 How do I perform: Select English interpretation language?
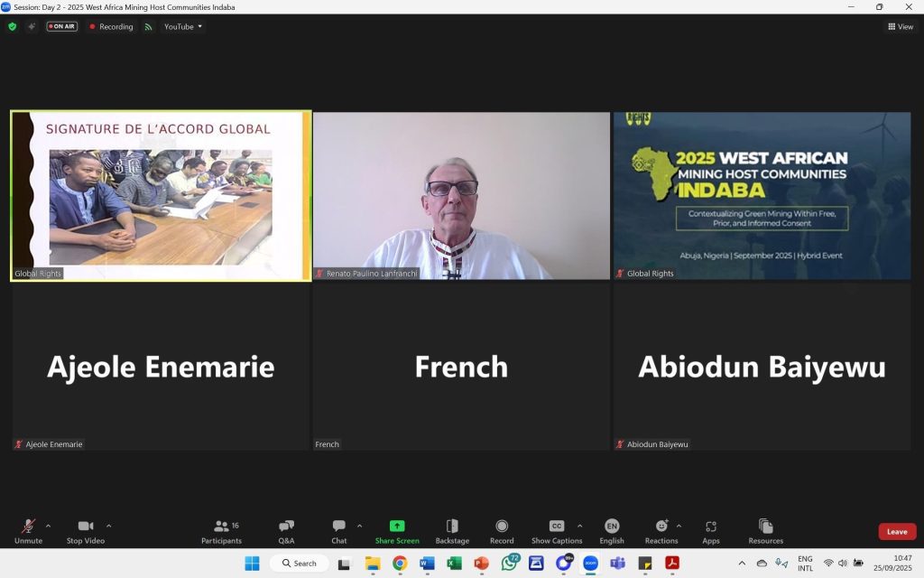point(612,531)
